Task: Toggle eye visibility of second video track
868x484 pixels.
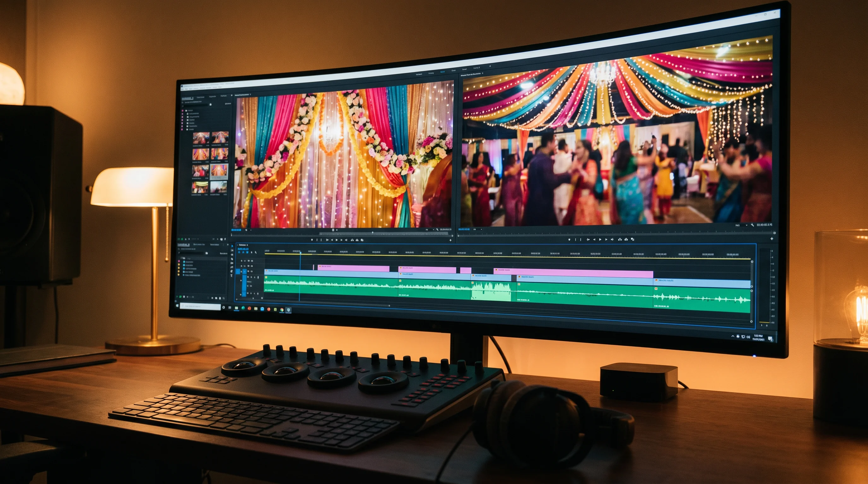Action: pyautogui.click(x=252, y=266)
